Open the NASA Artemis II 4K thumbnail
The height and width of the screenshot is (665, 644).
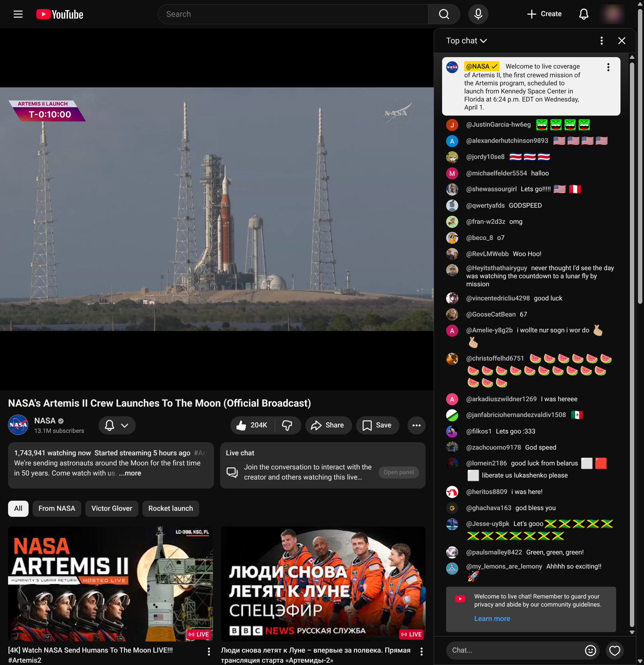point(110,584)
